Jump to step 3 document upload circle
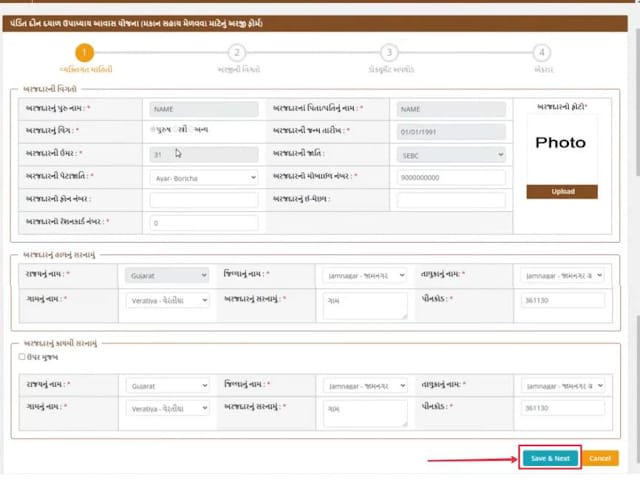The width and height of the screenshot is (640, 483). click(x=389, y=52)
